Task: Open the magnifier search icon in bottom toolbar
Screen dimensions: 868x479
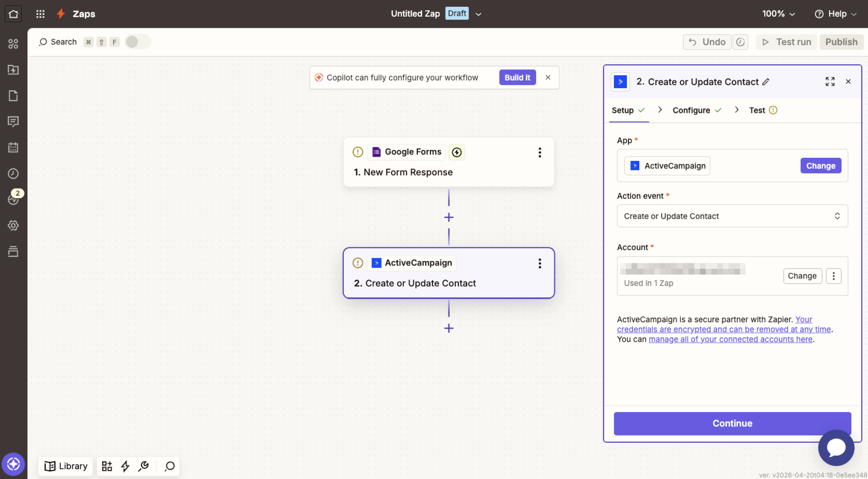Action: click(x=169, y=466)
